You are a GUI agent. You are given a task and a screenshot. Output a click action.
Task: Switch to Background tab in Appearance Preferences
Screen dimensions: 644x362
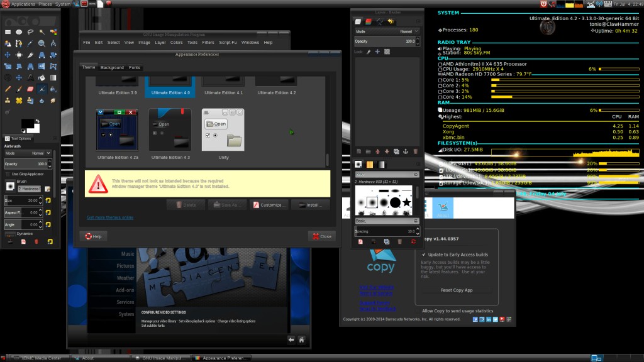pyautogui.click(x=112, y=68)
